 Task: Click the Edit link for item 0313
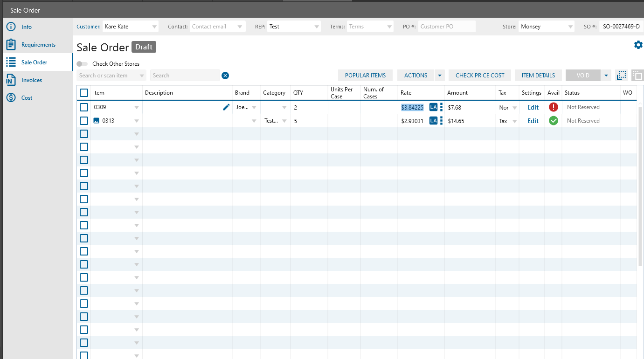pos(533,121)
